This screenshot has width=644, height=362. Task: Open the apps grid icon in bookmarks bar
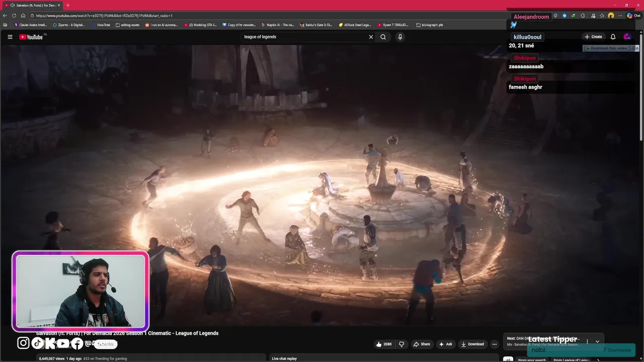[x=5, y=25]
